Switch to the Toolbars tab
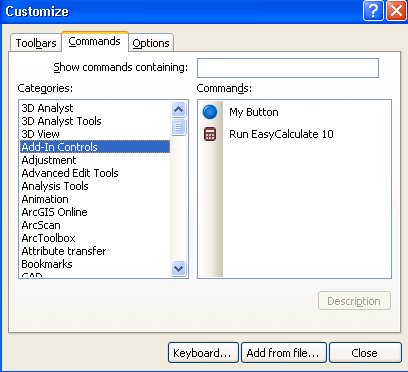This screenshot has width=408, height=372. click(x=36, y=43)
